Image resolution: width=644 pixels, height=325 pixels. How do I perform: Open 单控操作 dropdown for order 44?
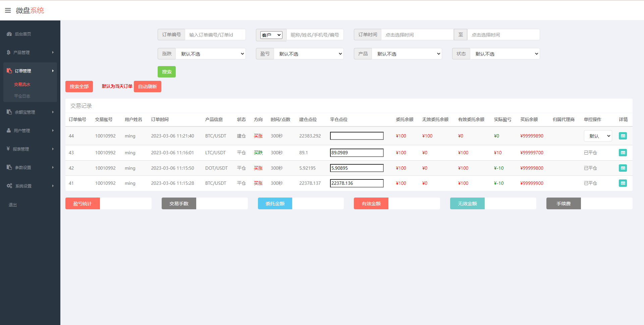point(598,136)
